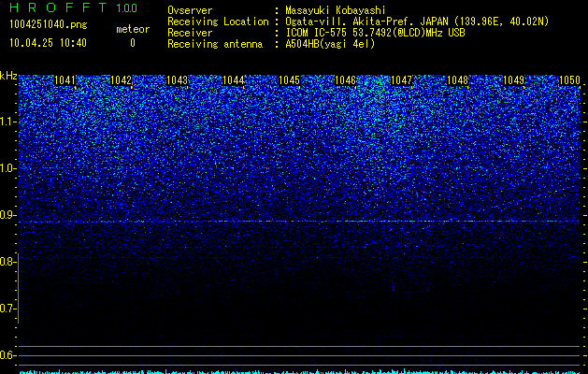Click the cyan signal level trace at bottom
Viewport: 588px width, 374px height.
click(299, 372)
